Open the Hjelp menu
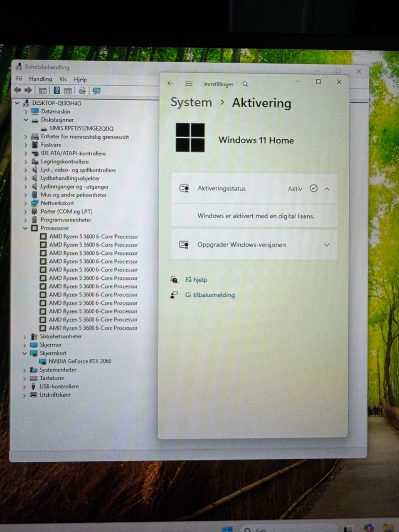This screenshot has height=532, width=399. [x=81, y=79]
